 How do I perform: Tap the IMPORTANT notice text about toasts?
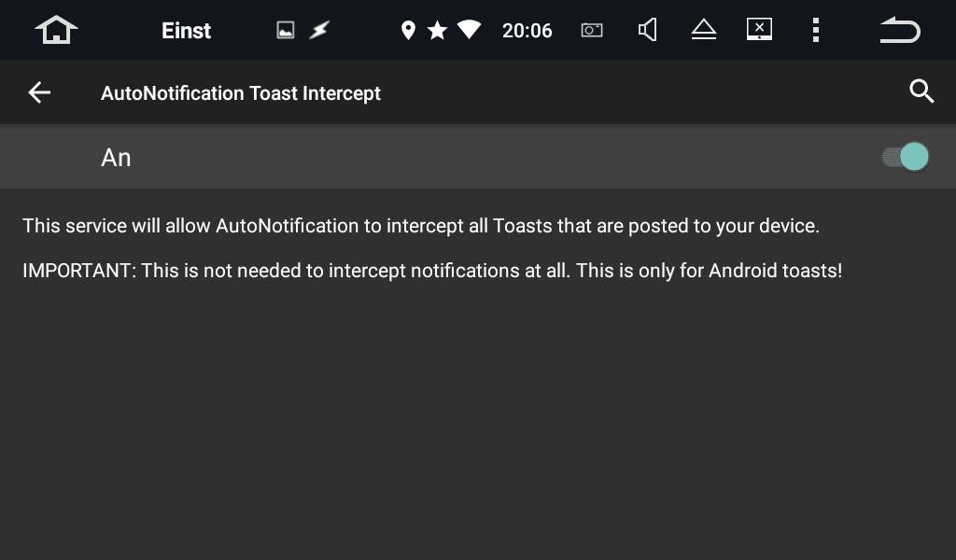click(432, 271)
